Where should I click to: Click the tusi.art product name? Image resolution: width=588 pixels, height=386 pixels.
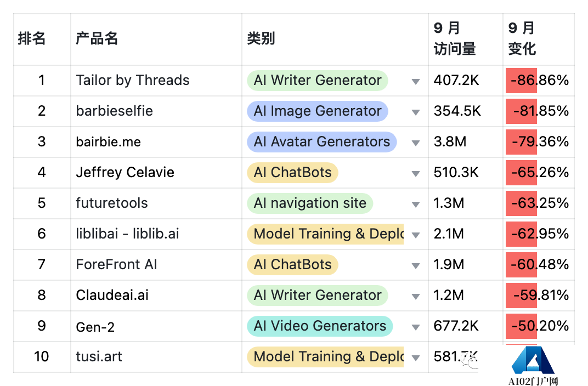click(99, 356)
